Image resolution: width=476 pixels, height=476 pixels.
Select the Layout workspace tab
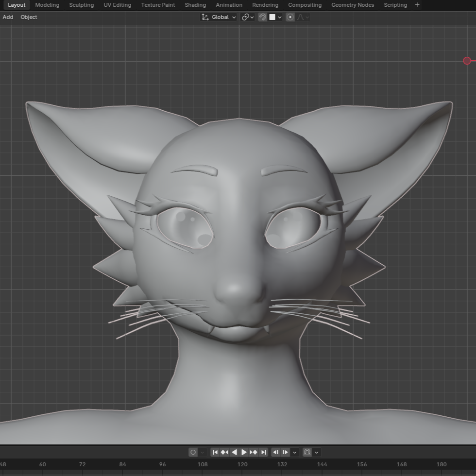pos(17,5)
